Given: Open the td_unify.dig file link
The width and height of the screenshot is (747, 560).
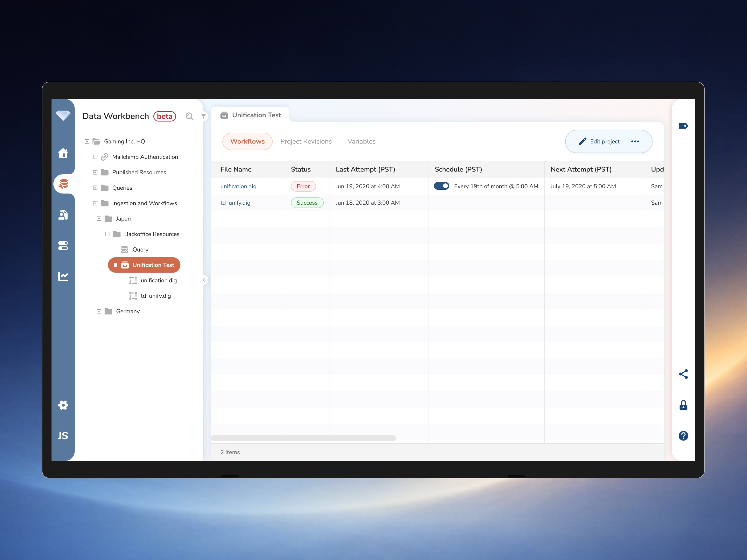Looking at the screenshot, I should coord(235,203).
